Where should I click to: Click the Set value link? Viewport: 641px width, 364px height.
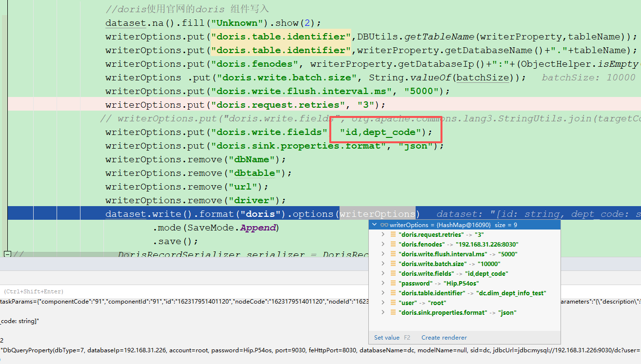[386, 337]
